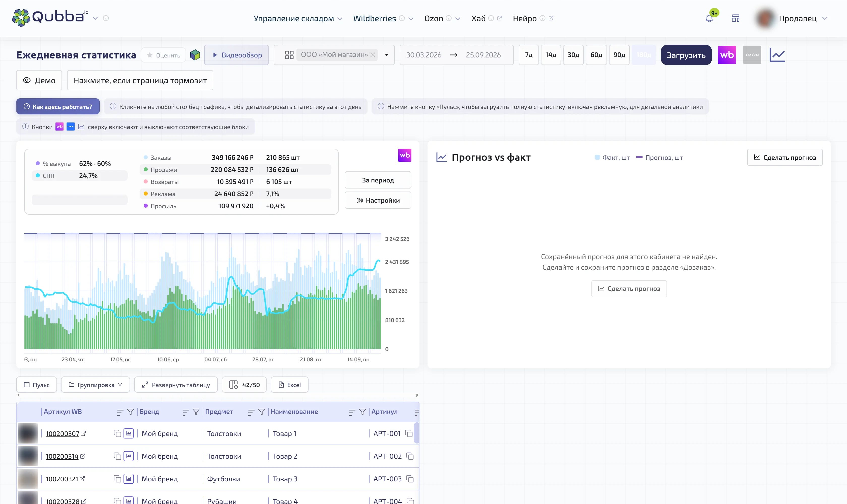Click the start date 30.03.2026 field

click(x=424, y=55)
